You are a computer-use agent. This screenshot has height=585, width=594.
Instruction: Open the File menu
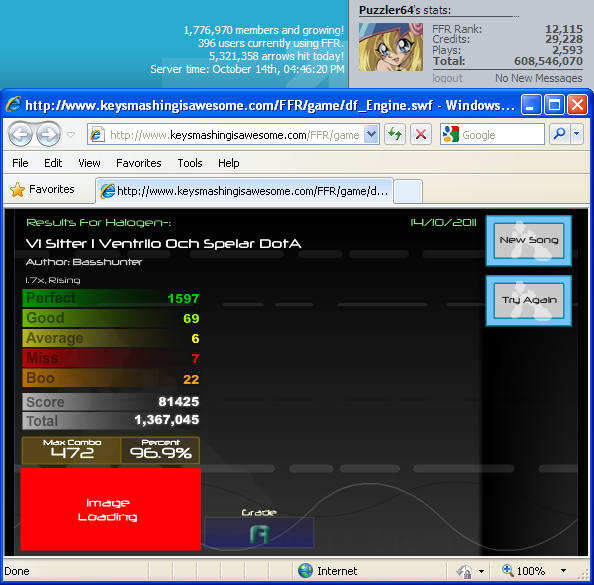pos(20,163)
